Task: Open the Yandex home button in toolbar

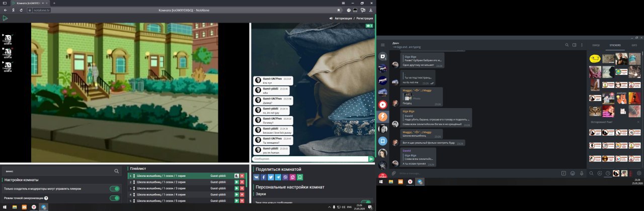Action: (13, 10)
